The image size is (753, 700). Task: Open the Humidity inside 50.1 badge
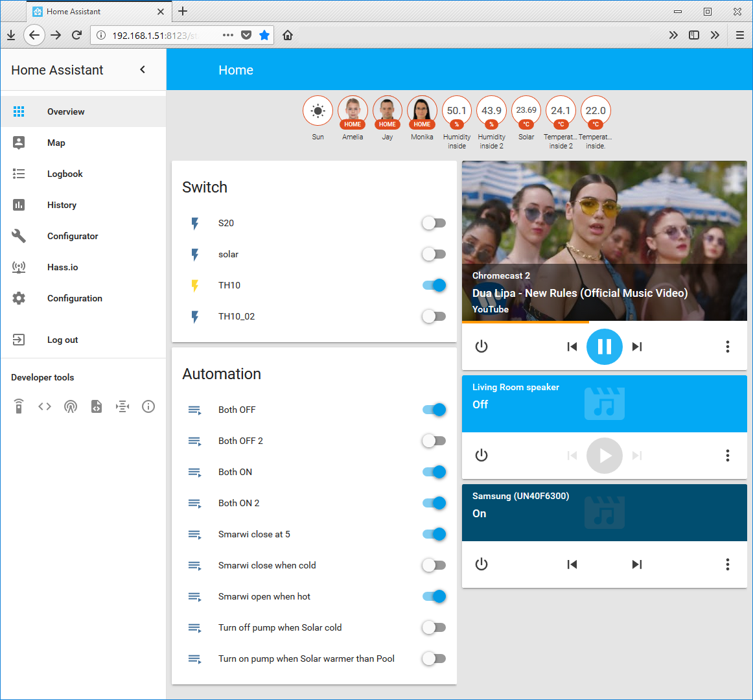[457, 111]
